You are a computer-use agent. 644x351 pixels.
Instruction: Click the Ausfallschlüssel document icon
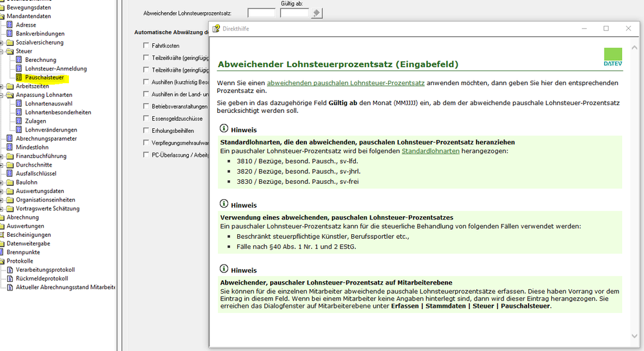tap(10, 173)
